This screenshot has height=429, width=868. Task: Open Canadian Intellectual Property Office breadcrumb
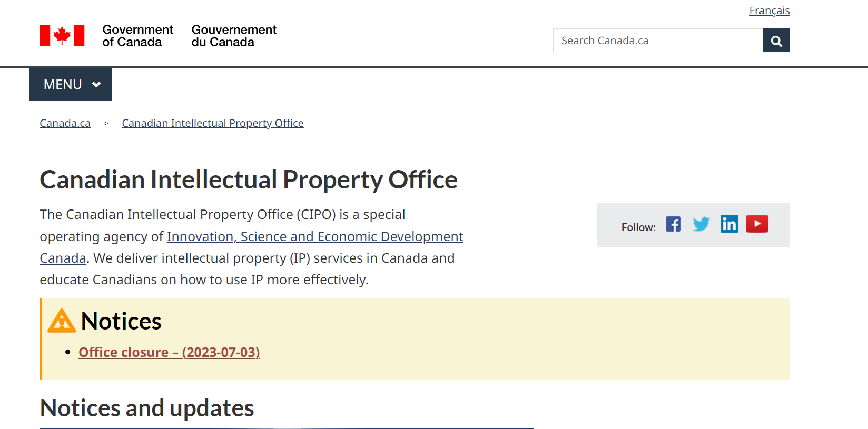point(212,123)
